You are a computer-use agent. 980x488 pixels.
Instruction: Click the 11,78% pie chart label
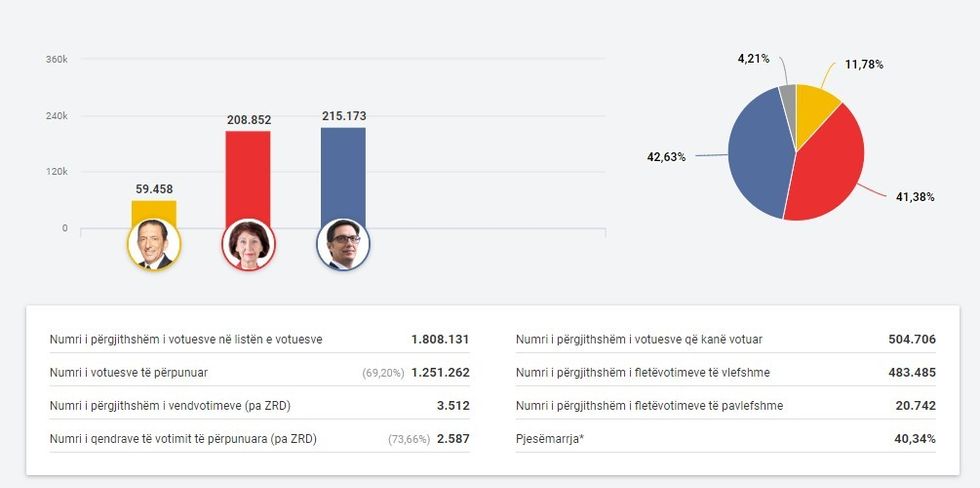(864, 64)
